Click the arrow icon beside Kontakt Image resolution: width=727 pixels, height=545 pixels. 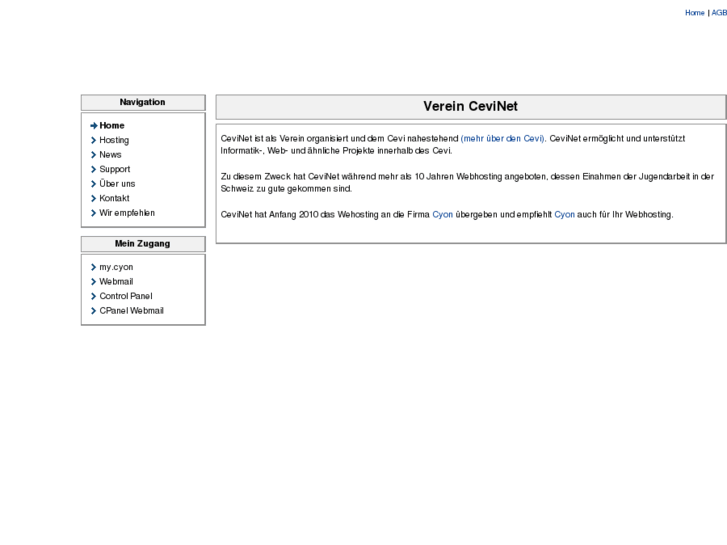pyautogui.click(x=93, y=199)
